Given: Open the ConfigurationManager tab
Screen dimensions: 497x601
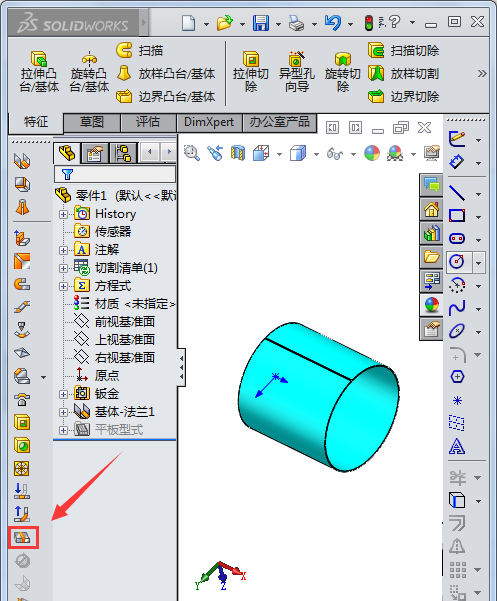Looking at the screenshot, I should (123, 153).
